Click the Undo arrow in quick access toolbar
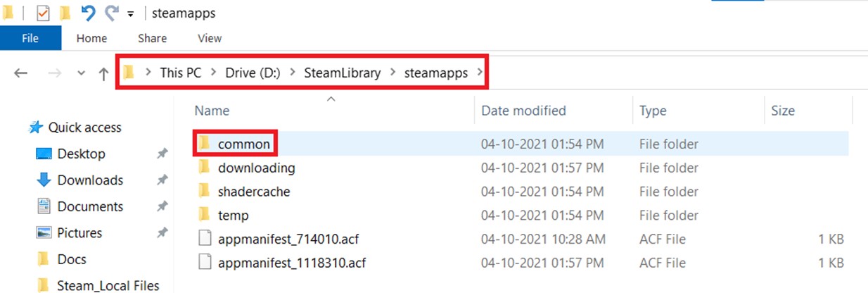Image resolution: width=868 pixels, height=293 pixels. 88,13
